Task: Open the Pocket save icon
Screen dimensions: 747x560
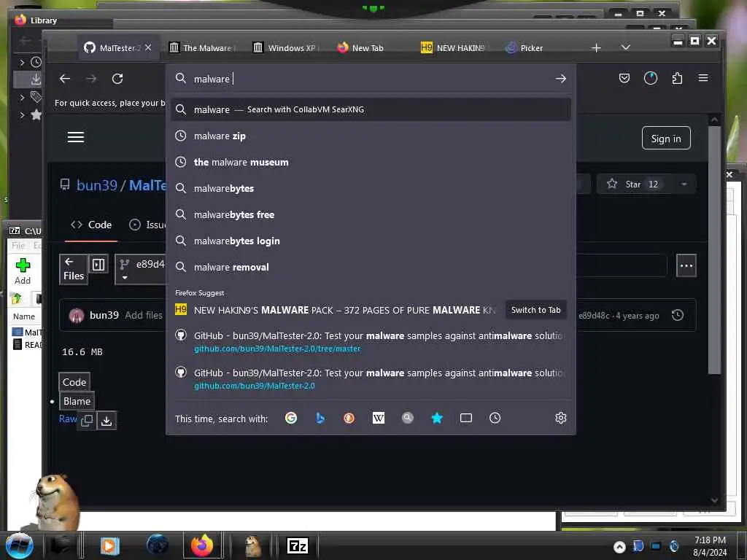Action: (624, 78)
